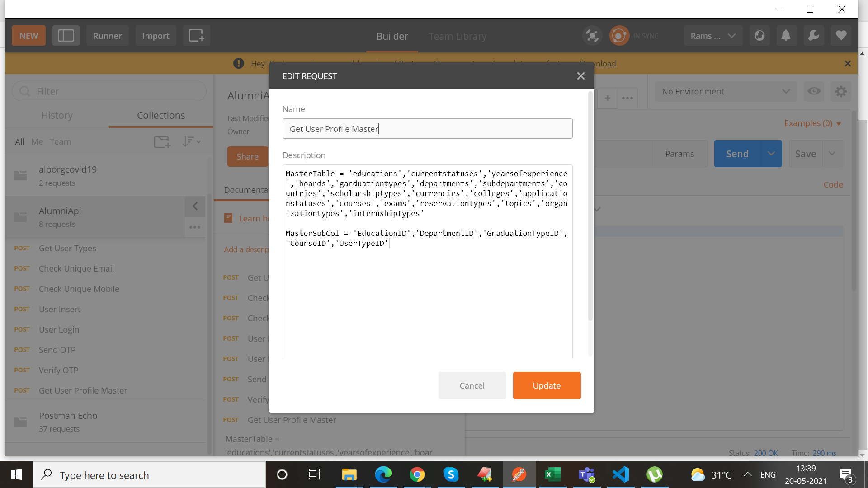Click the new collection folder icon
868x488 pixels.
pos(162,142)
